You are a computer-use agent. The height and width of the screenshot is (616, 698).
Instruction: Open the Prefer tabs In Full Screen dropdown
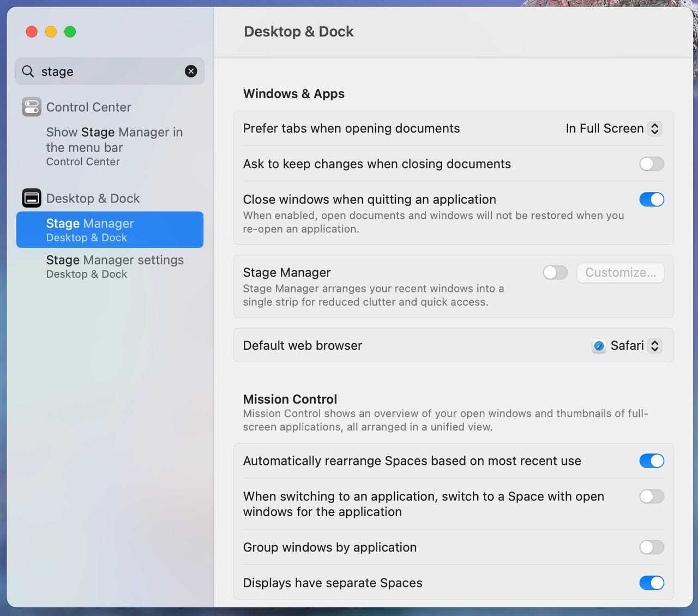coord(613,129)
